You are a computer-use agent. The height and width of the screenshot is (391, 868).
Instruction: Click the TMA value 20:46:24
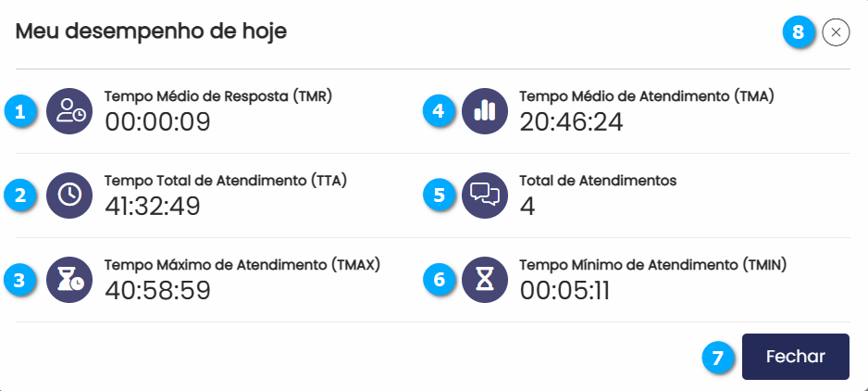coord(571,122)
